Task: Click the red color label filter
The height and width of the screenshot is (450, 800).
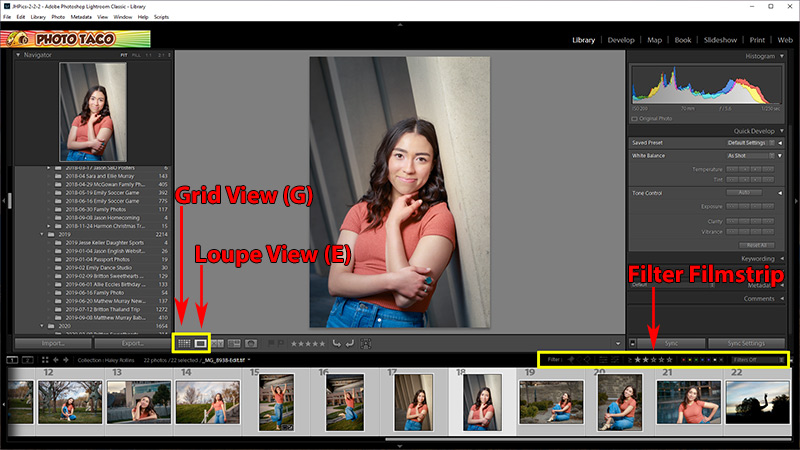Action: tap(686, 359)
